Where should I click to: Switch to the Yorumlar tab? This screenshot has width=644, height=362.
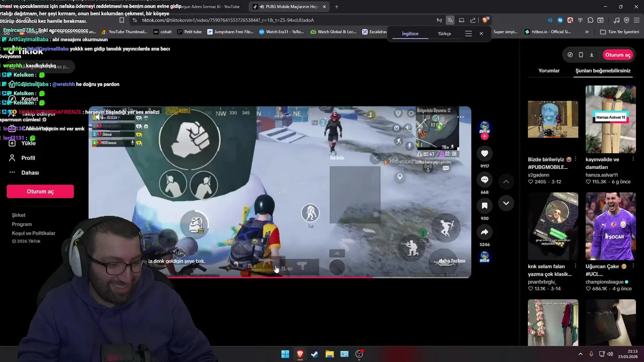549,71
